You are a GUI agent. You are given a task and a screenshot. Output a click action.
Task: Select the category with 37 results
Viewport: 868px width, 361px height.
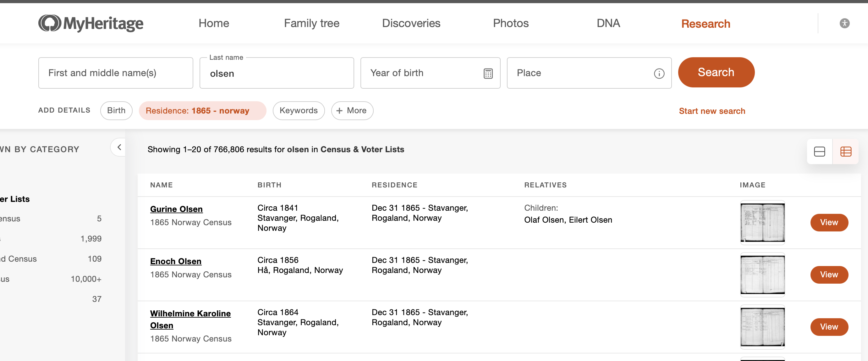pos(51,299)
